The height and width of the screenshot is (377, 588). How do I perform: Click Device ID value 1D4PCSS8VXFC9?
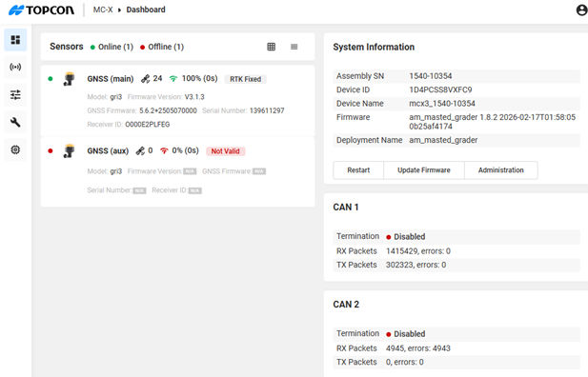[440, 89]
